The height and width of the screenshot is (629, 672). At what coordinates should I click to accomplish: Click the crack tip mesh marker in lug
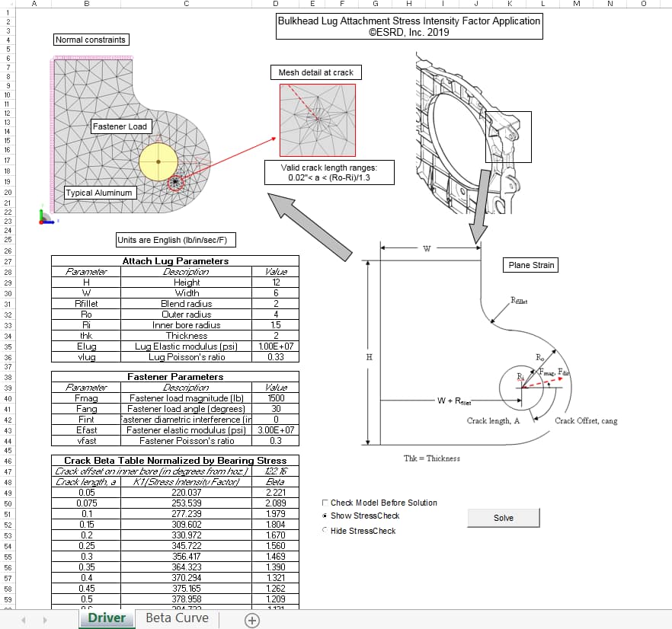tap(176, 183)
